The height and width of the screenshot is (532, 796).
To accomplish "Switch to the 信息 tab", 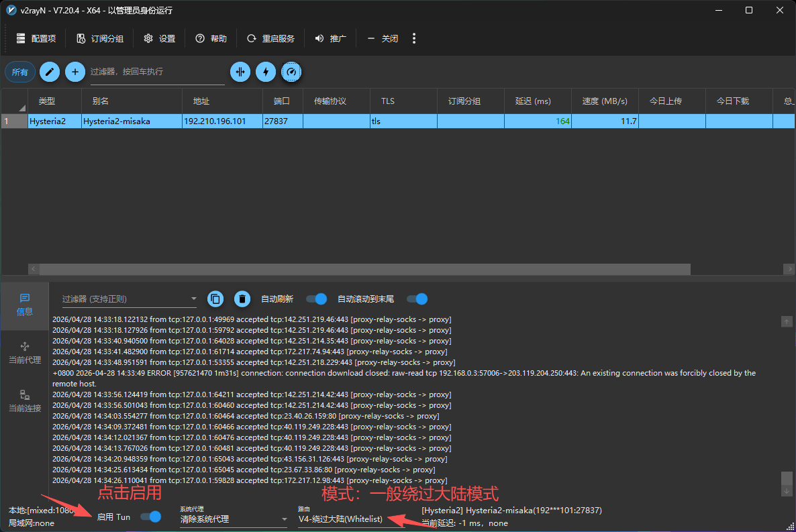I will click(24, 305).
